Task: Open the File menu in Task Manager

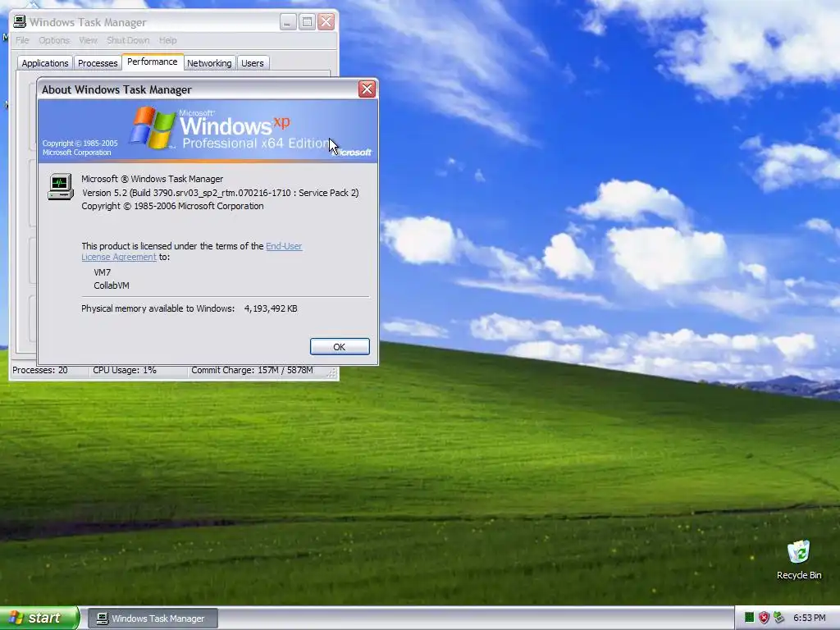Action: click(22, 40)
